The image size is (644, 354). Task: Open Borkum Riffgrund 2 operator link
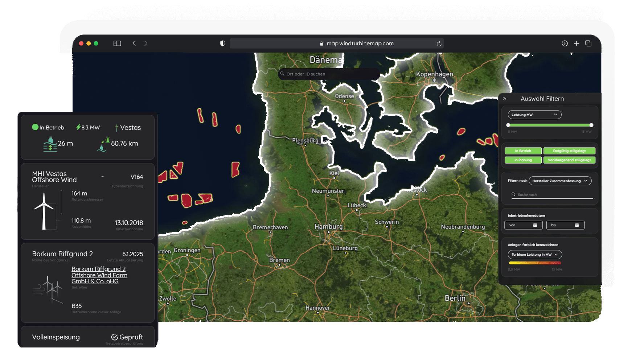pos(99,275)
